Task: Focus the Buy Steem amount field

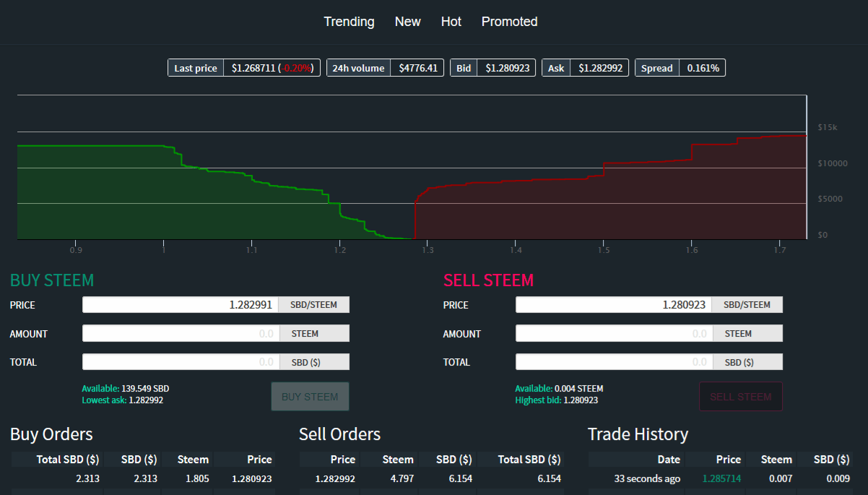Action: pos(181,334)
